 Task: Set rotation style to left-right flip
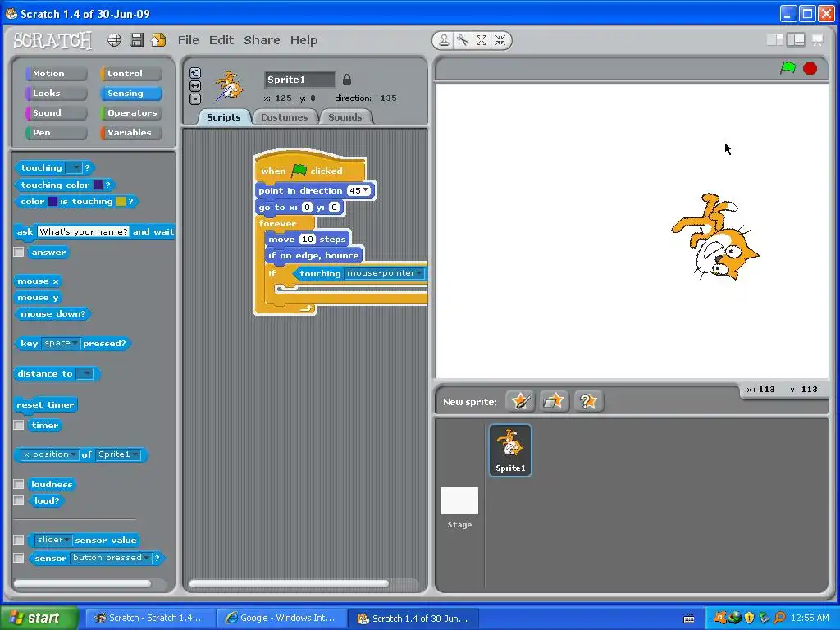click(195, 86)
